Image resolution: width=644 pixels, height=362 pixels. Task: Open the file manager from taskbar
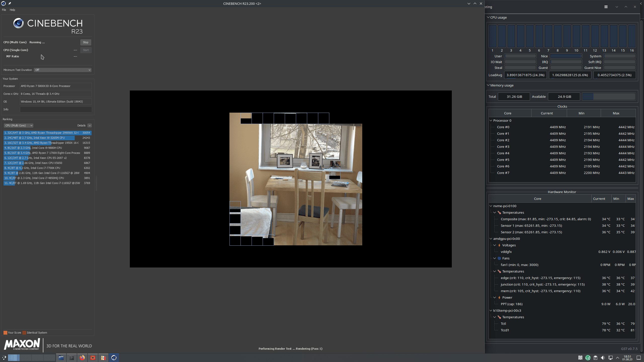(x=61, y=357)
